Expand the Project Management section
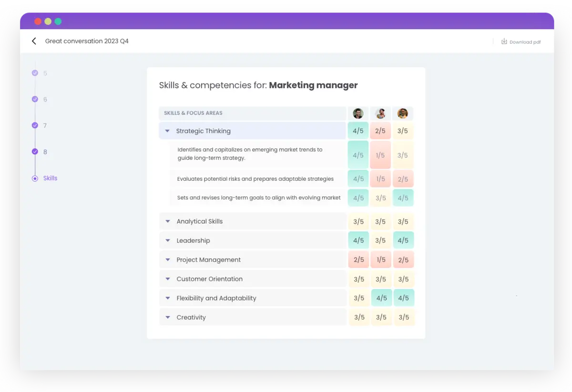 [x=167, y=259]
